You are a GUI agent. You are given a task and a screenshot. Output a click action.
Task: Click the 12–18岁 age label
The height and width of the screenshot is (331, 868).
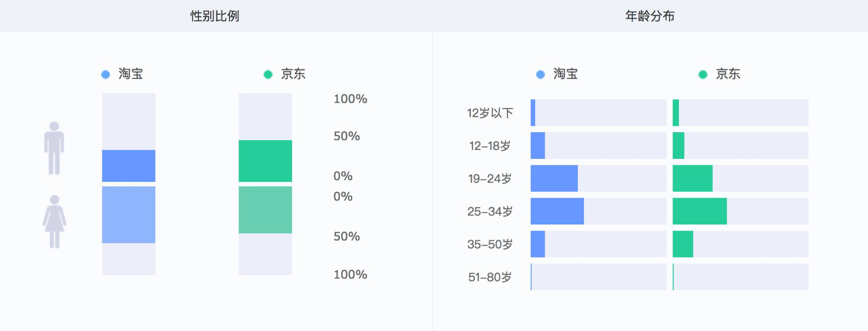click(490, 146)
